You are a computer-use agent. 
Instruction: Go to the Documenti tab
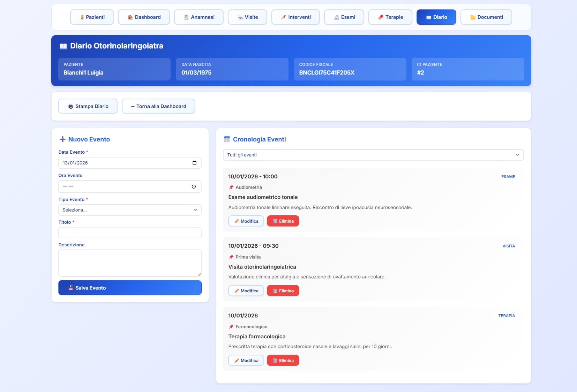point(486,17)
